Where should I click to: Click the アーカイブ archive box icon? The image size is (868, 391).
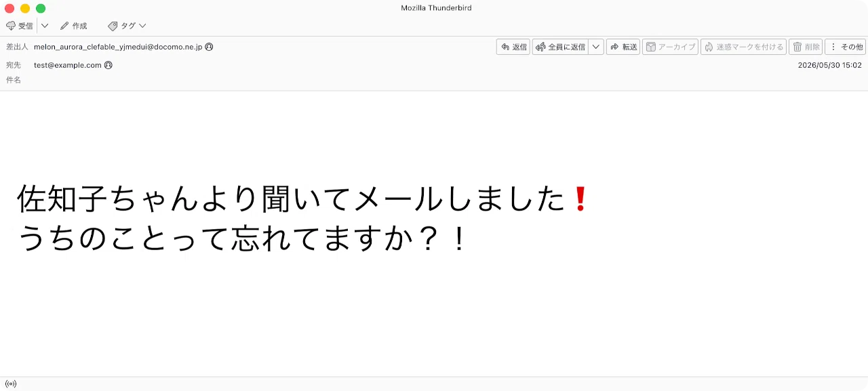[651, 47]
